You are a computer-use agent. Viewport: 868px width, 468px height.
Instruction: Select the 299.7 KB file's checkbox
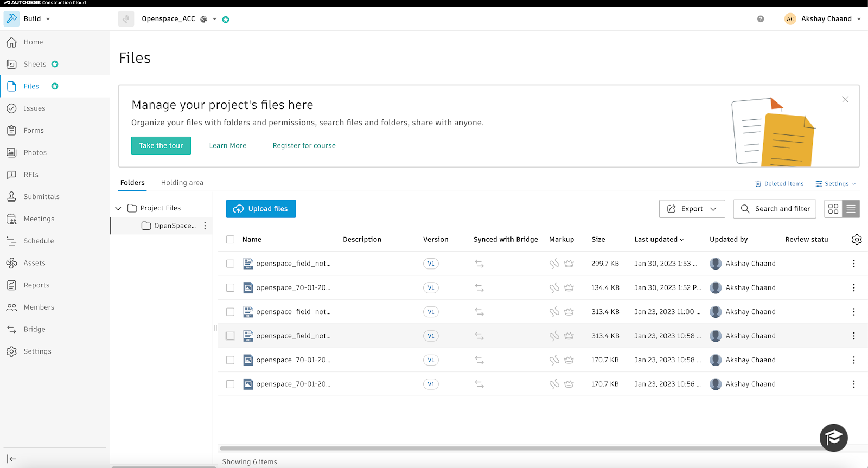pyautogui.click(x=231, y=264)
